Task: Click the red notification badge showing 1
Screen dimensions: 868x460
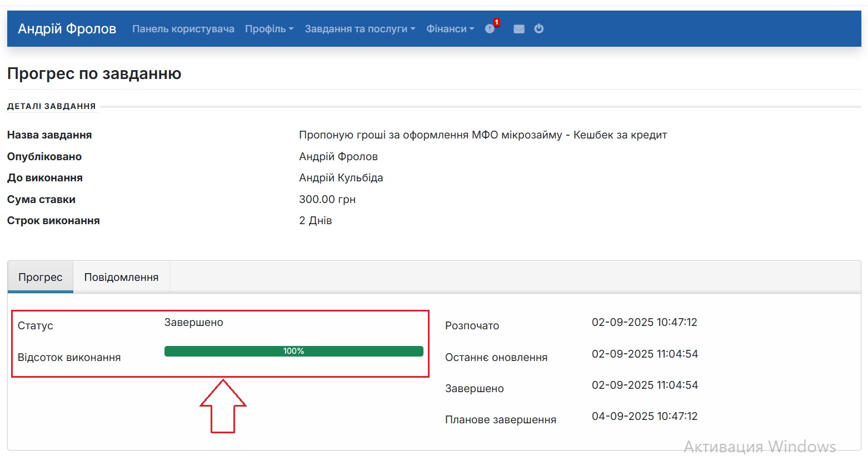Action: [x=496, y=22]
